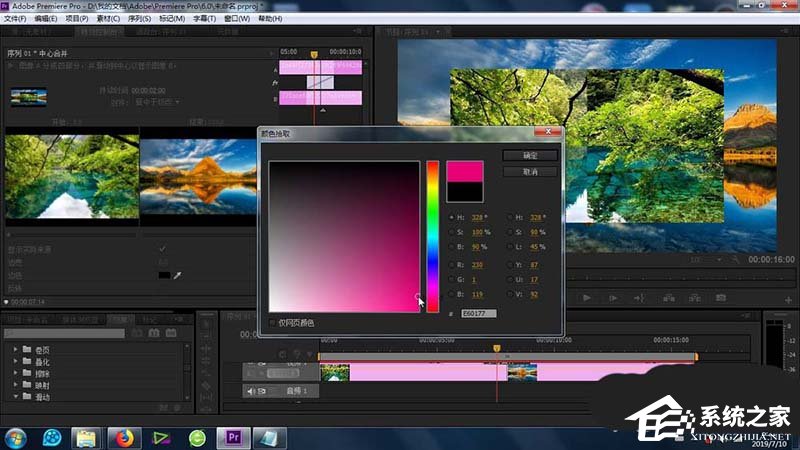Click the 取消 button in color picker
The height and width of the screenshot is (450, 800).
tap(530, 172)
